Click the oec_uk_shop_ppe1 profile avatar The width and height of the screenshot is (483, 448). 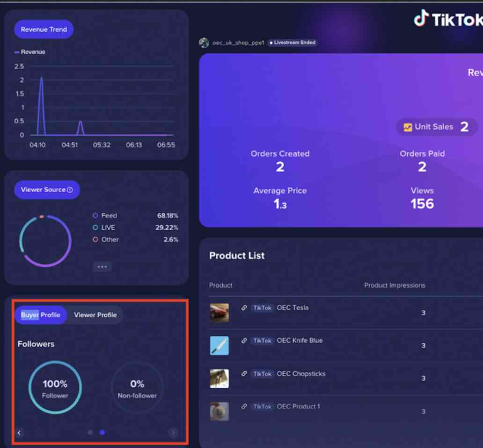[204, 43]
